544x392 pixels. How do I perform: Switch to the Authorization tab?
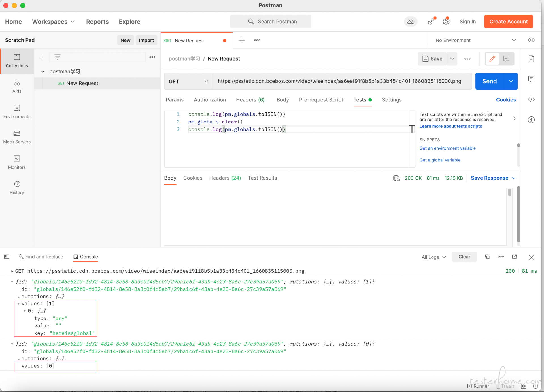click(x=210, y=100)
